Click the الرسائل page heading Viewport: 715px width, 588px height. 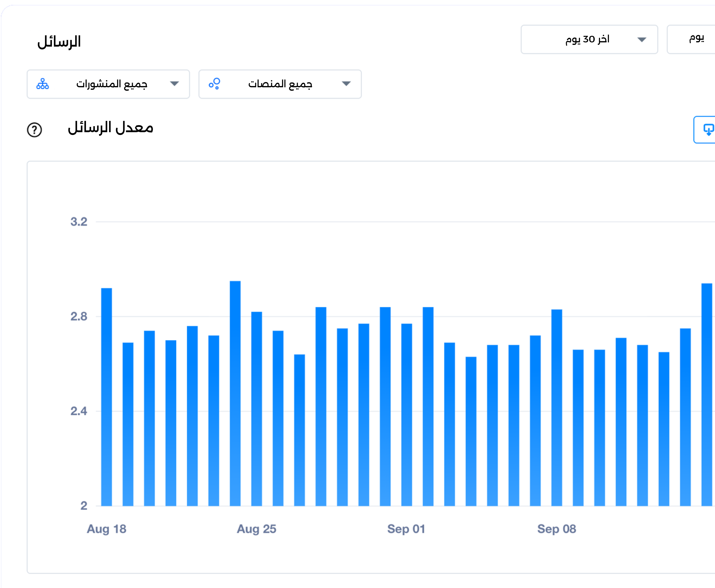(x=59, y=42)
